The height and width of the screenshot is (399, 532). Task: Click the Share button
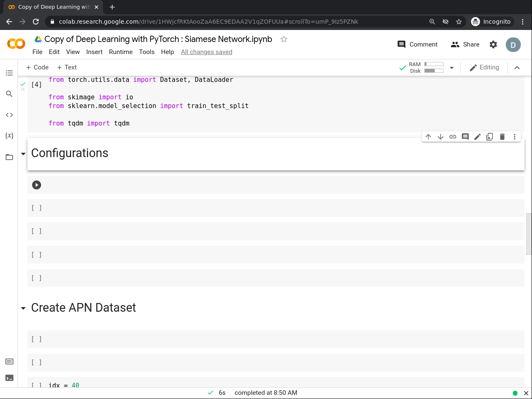pos(465,44)
